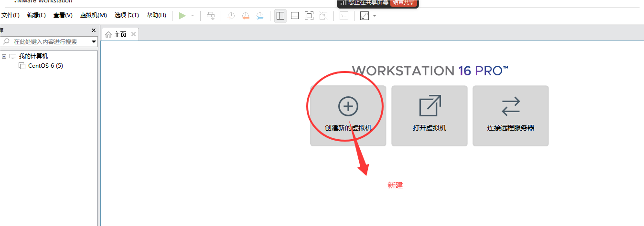Click the send Ctrl+Alt+Del toolbar icon
Screen dimensions: 644x226
click(211, 16)
